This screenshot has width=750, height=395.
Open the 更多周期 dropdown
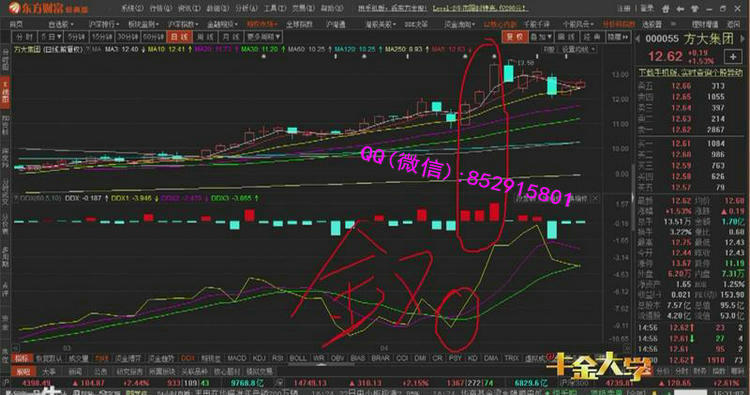(x=263, y=37)
